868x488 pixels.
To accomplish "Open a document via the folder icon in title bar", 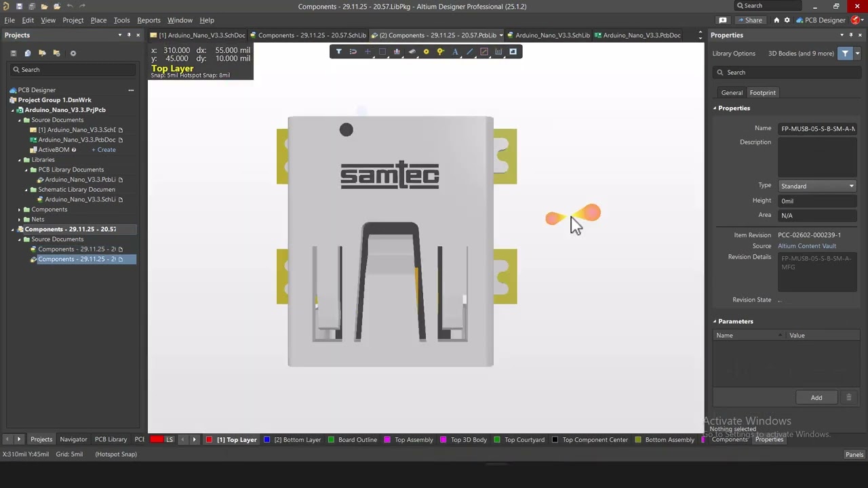I will 44,6.
